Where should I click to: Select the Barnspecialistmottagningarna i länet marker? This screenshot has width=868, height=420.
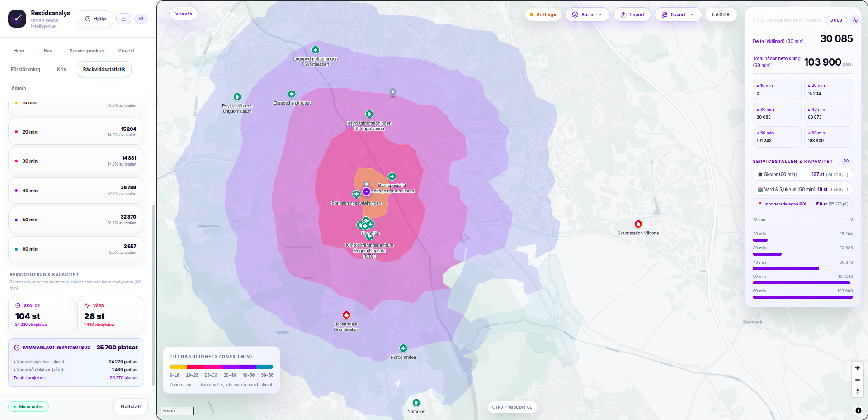pos(392,177)
